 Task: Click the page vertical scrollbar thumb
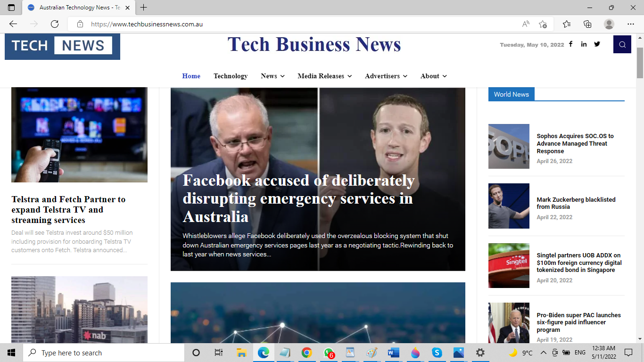[x=640, y=62]
